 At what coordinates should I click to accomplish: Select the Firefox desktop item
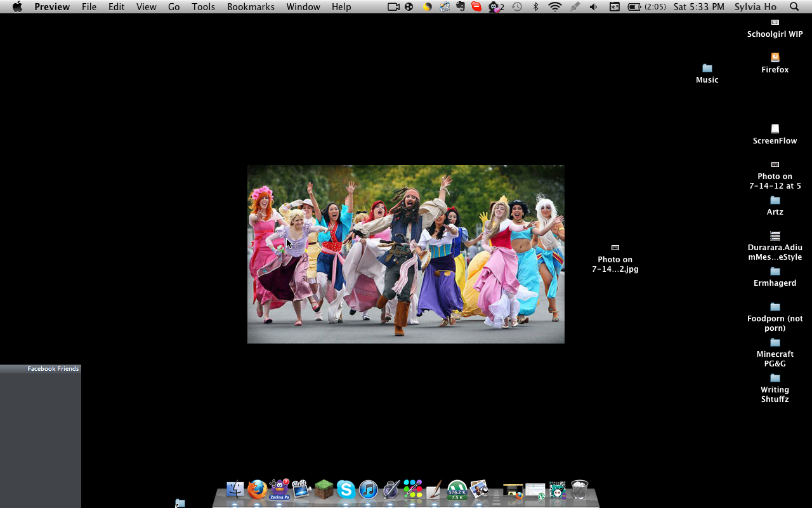775,63
